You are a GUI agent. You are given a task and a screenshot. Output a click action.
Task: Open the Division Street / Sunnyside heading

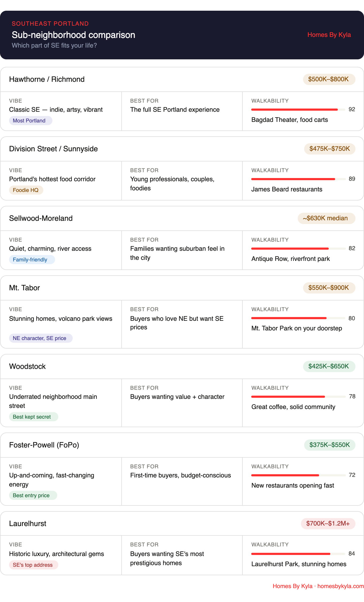click(x=53, y=149)
